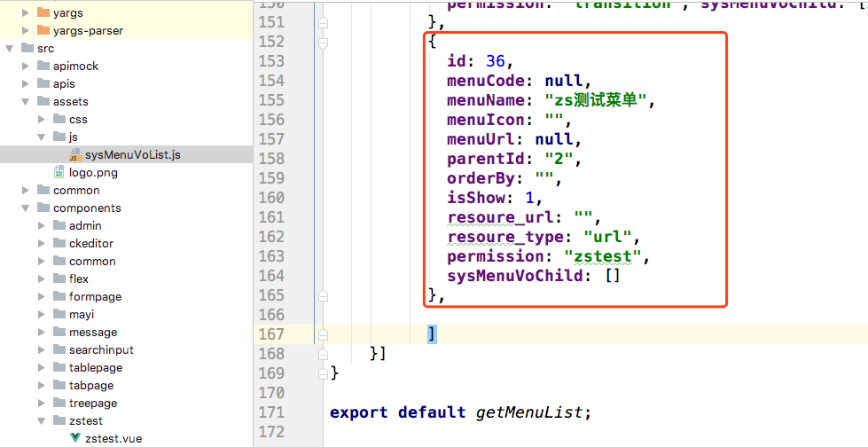868x447 pixels.
Task: Click the src folder icon
Action: tap(27, 48)
